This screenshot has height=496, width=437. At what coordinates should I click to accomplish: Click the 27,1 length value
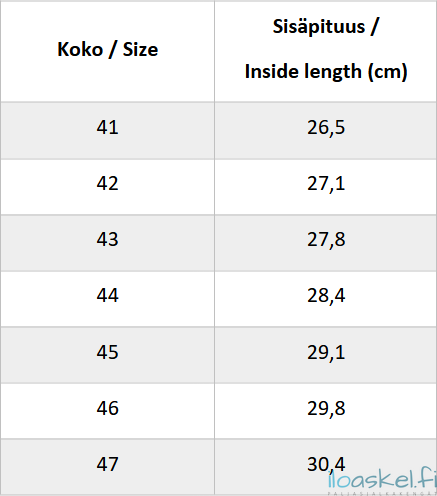pos(326,184)
